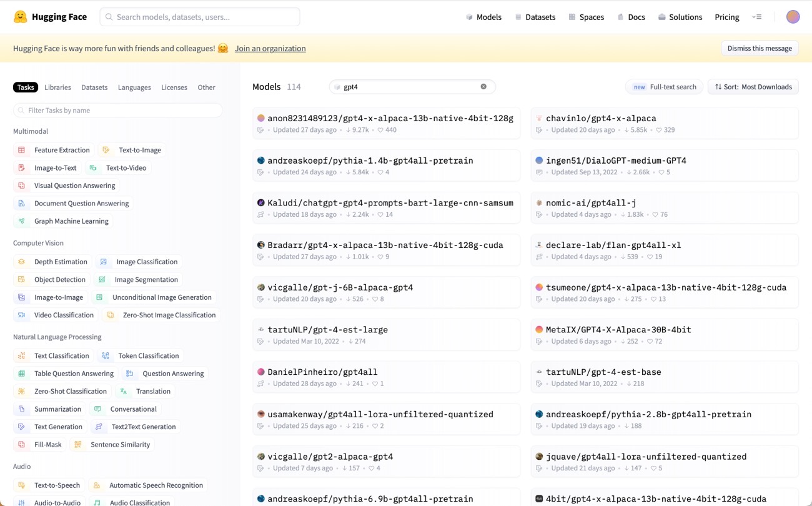Switch to the Other filter tab
The height and width of the screenshot is (506, 812).
coord(206,87)
